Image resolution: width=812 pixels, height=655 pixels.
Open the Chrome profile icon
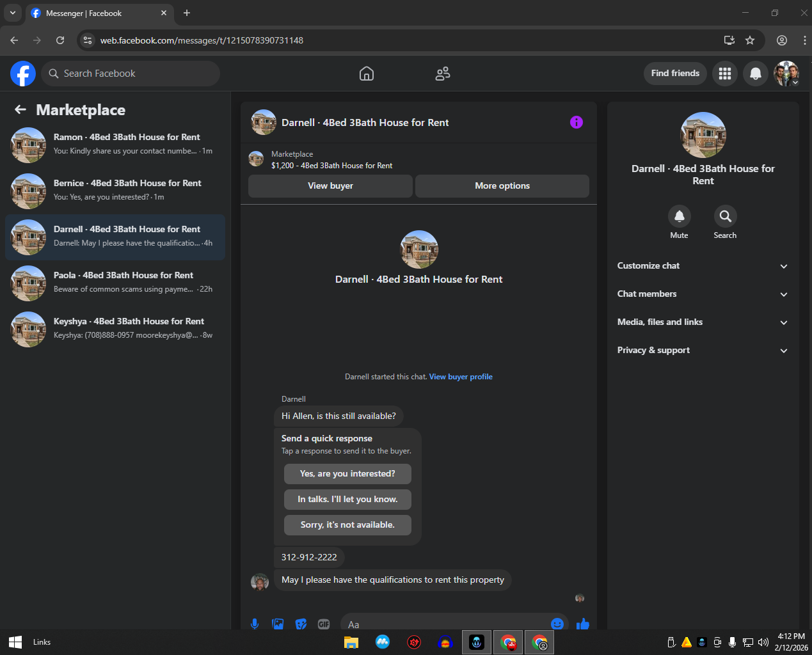click(782, 40)
